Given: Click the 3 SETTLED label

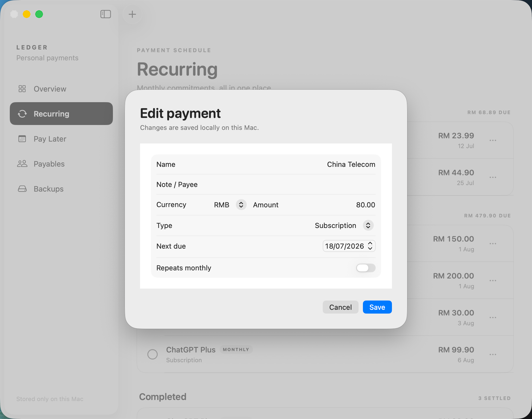Looking at the screenshot, I should [x=494, y=398].
